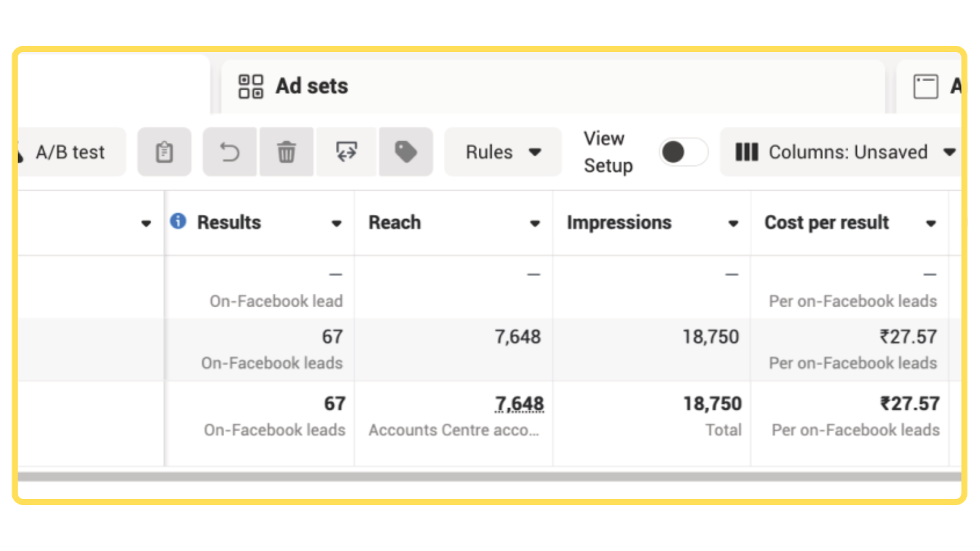Open Impressions column dropdown arrow
Image resolution: width=980 pixels, height=551 pixels.
[x=733, y=223]
